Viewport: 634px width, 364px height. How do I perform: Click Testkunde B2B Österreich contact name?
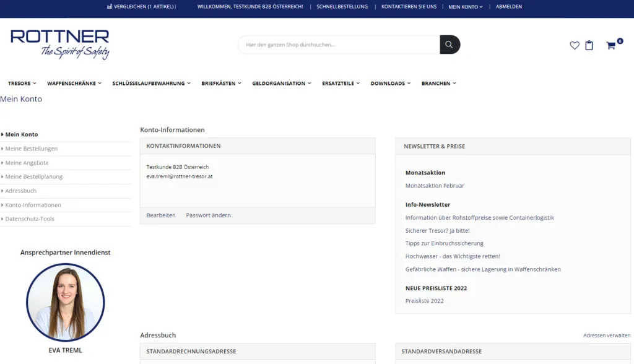coord(178,167)
